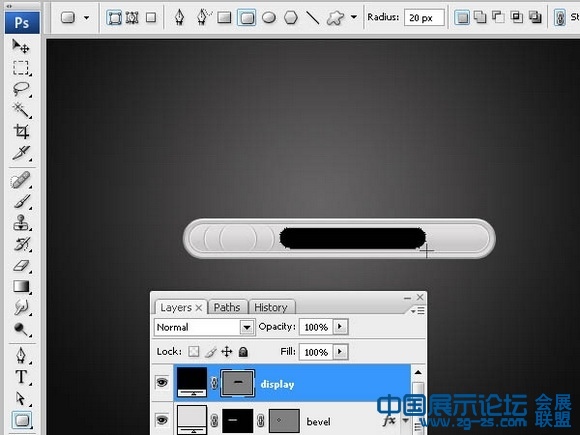
Task: Select the Gradient tool
Action: click(21, 286)
